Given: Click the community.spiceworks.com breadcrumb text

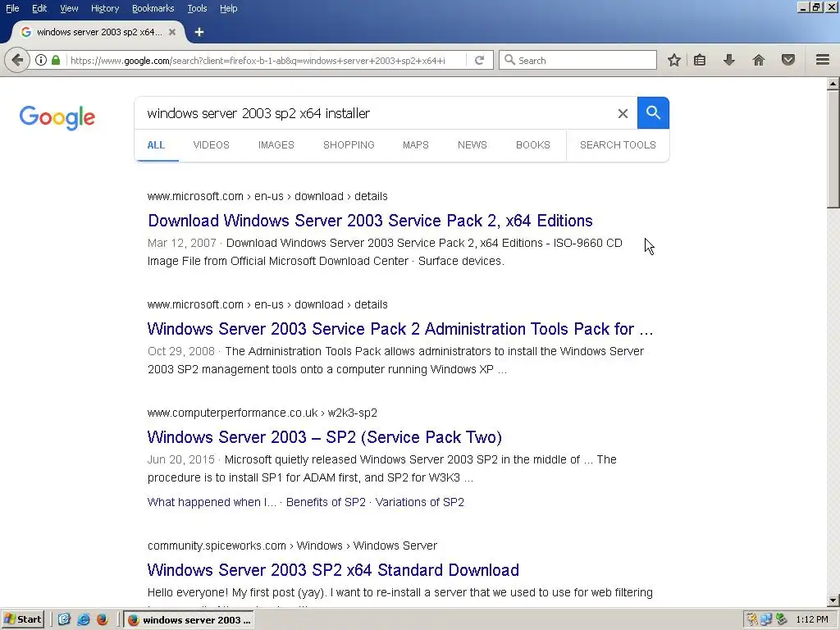Looking at the screenshot, I should click(x=217, y=546).
